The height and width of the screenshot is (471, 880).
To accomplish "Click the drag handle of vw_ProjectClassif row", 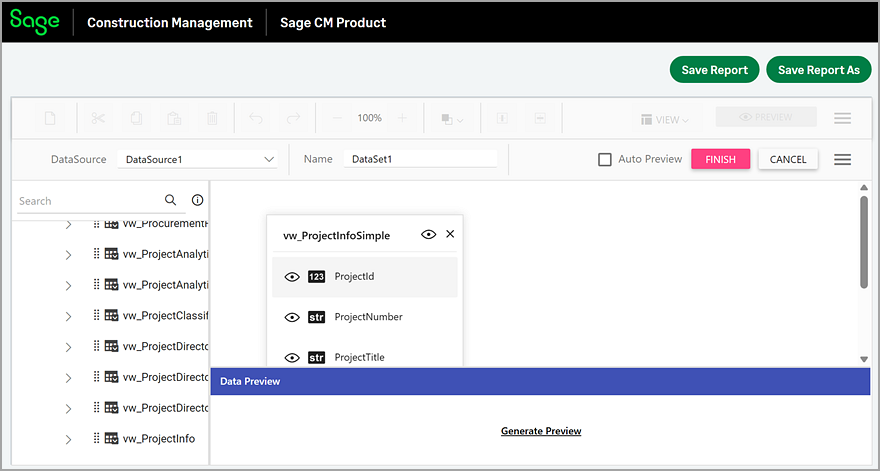I will (x=96, y=315).
